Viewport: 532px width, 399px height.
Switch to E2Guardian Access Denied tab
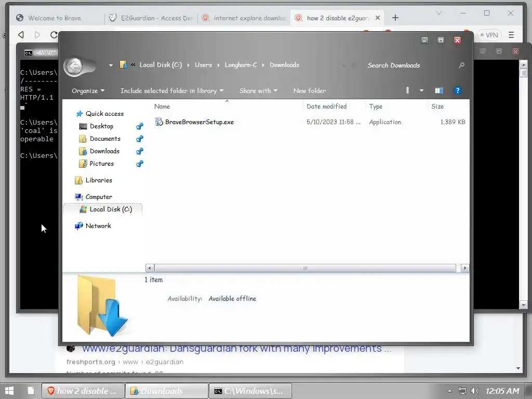coord(151,18)
